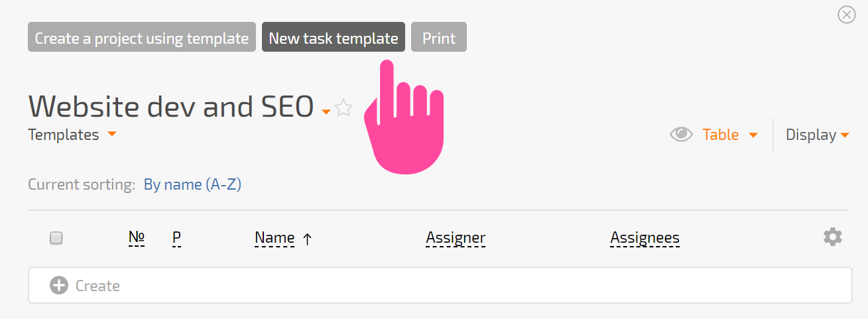Click Create a project using template
Viewport: 868px width, 319px height.
coord(142,37)
